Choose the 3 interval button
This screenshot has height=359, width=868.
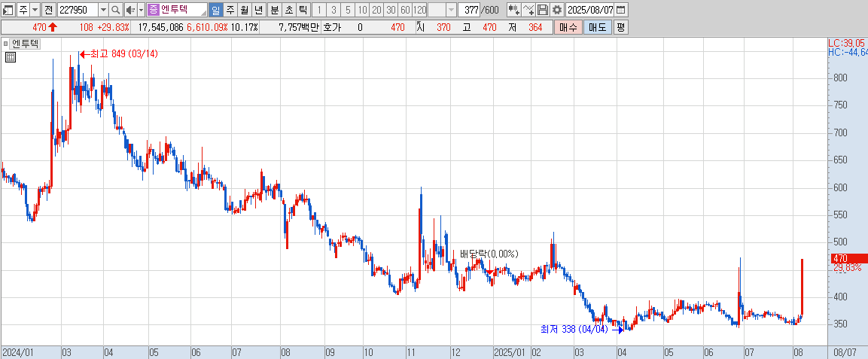point(333,9)
